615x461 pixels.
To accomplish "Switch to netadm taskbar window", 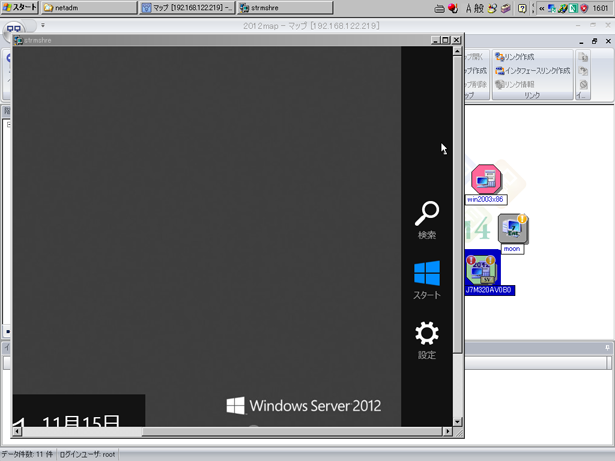I will tap(89, 7).
